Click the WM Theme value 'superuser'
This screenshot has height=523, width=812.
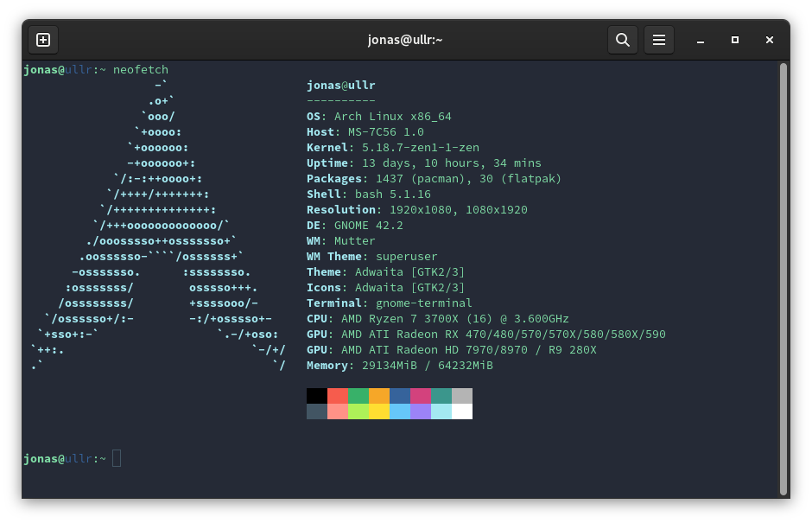click(x=407, y=256)
